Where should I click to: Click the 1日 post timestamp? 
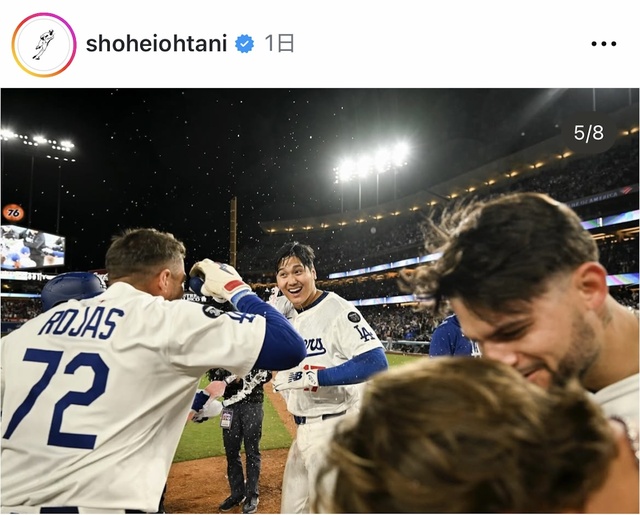click(x=279, y=43)
